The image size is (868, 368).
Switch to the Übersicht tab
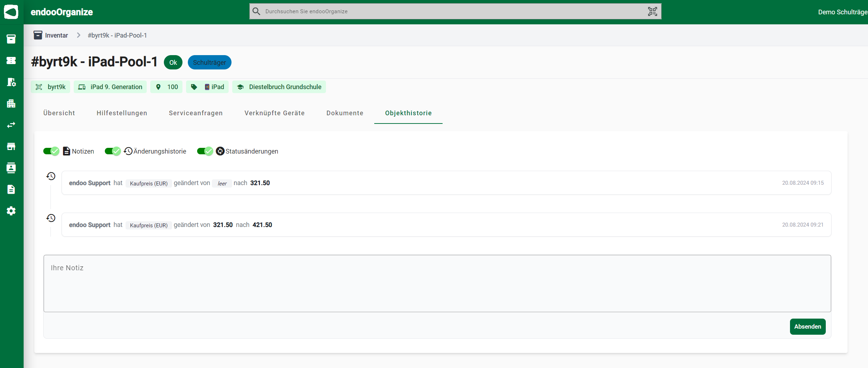(x=59, y=113)
